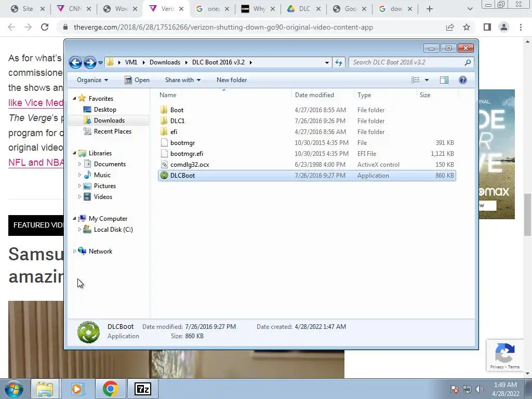
Task: Select the bootmgr.efi file icon
Action: pyautogui.click(x=164, y=154)
